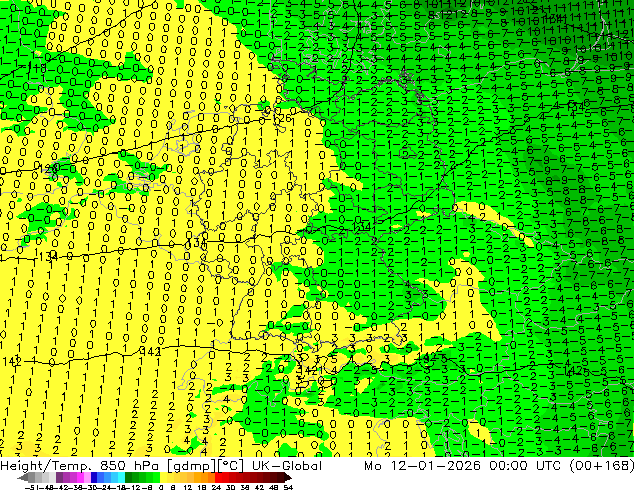Screen dimensions: 634x490
Task: Click the "126" height contour label
Action: point(282,118)
